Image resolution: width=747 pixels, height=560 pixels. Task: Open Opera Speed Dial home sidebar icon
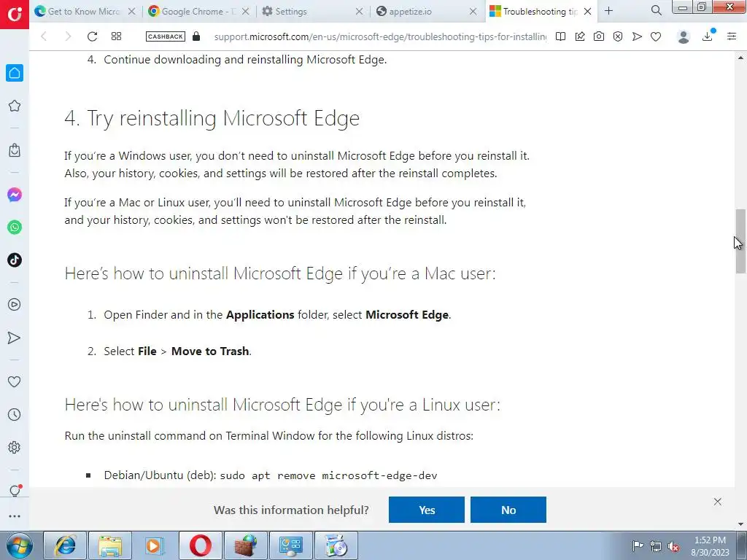[x=15, y=73]
